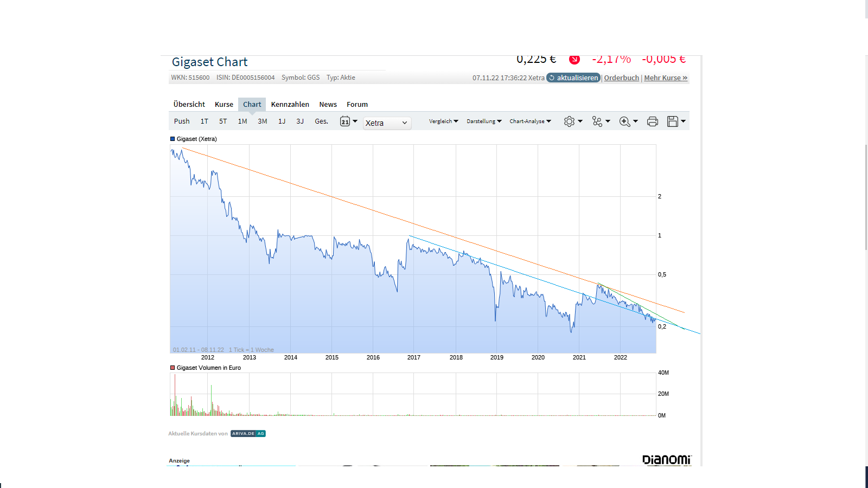
Task: Click the dianomi logo
Action: click(x=667, y=460)
